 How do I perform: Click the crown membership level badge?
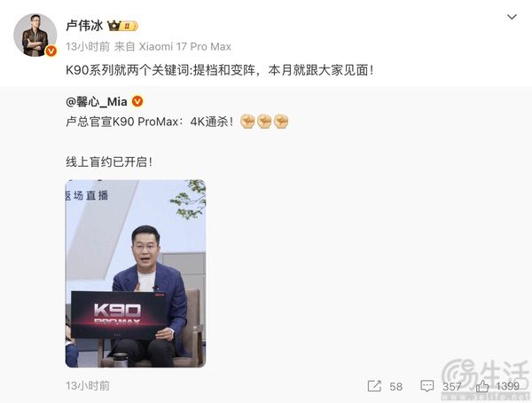(x=122, y=26)
